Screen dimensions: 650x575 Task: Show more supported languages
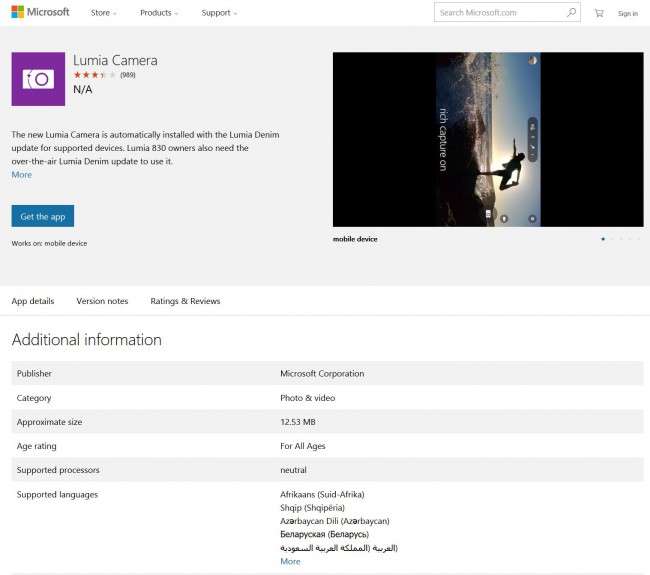click(x=290, y=562)
